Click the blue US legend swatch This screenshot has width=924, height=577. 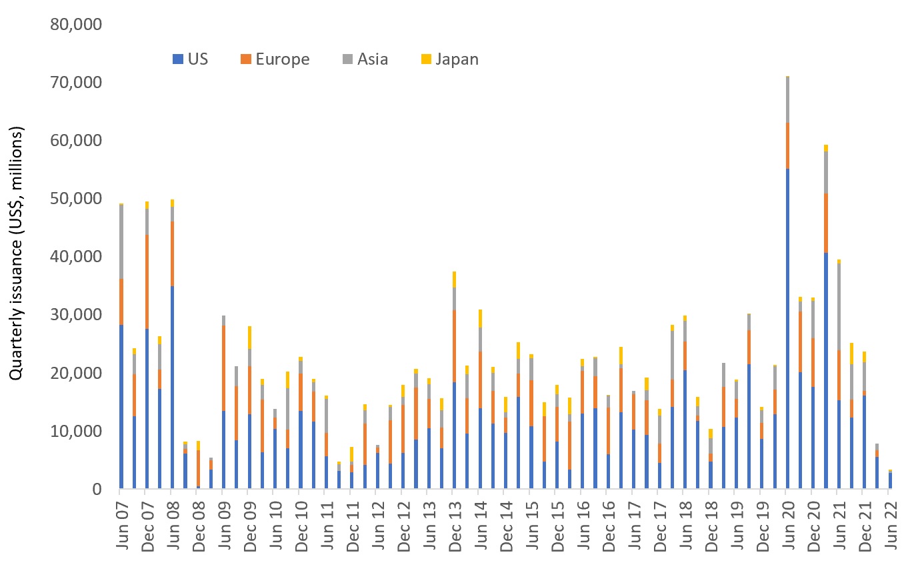coord(177,59)
